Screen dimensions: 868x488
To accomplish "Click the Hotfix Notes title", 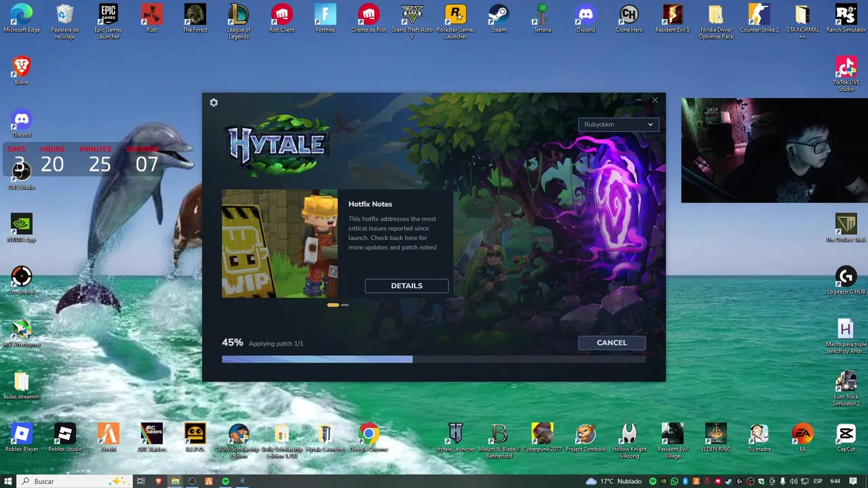I will click(370, 204).
